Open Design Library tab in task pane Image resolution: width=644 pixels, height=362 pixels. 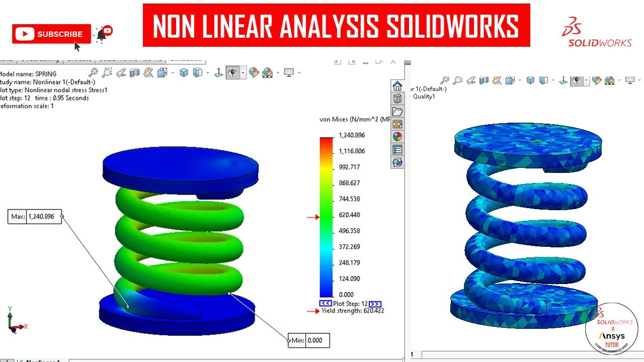click(x=397, y=98)
